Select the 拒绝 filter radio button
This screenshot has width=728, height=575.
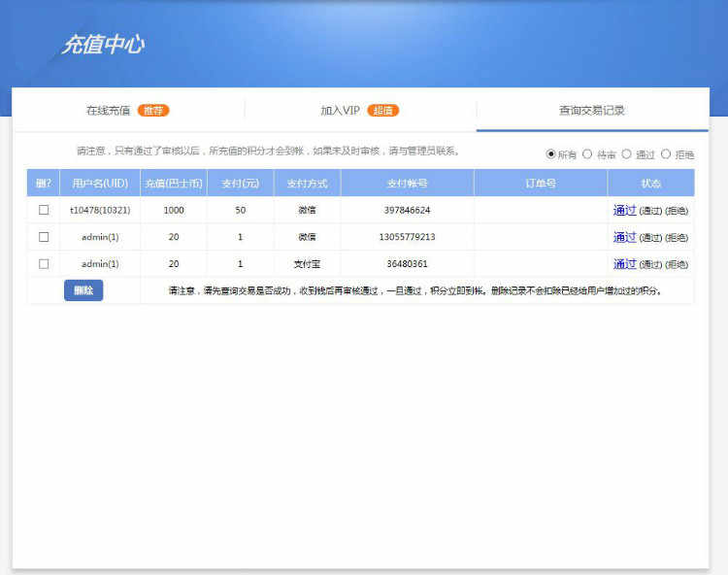(x=666, y=153)
